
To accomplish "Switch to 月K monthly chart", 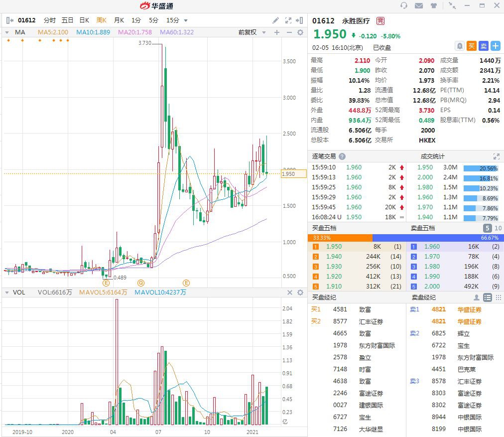I will point(119,20).
